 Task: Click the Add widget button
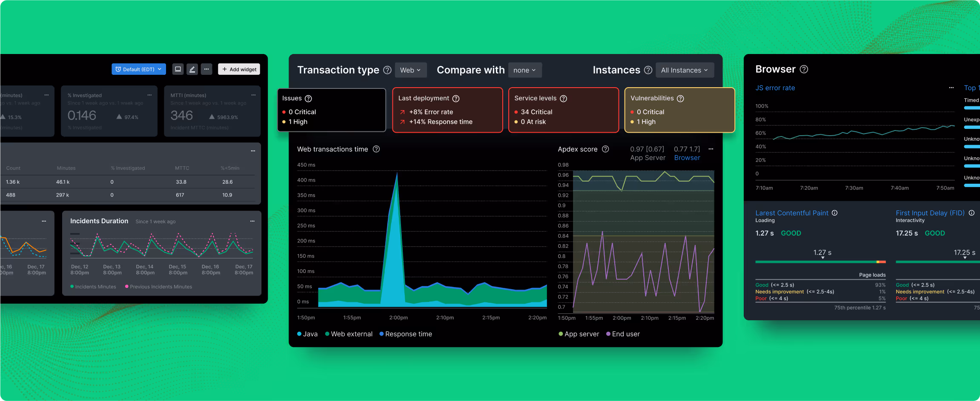tap(239, 69)
